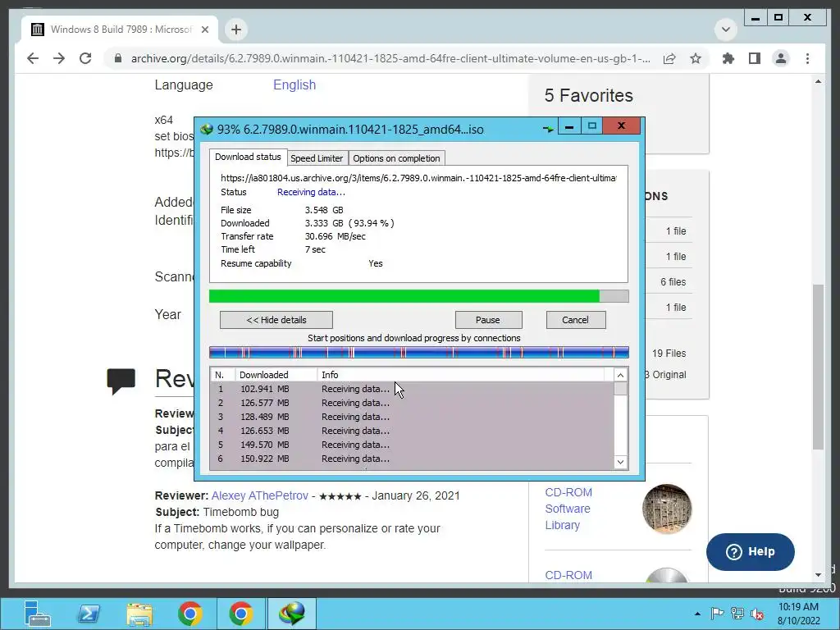Cancel the download
Image resolution: width=840 pixels, height=630 pixels.
[576, 320]
